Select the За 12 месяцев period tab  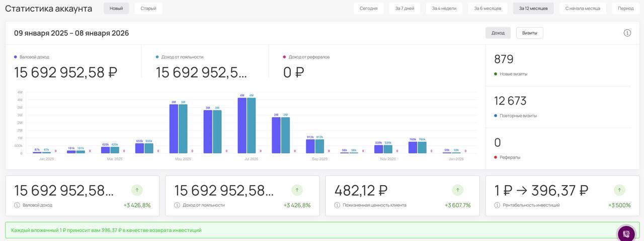[x=533, y=8]
